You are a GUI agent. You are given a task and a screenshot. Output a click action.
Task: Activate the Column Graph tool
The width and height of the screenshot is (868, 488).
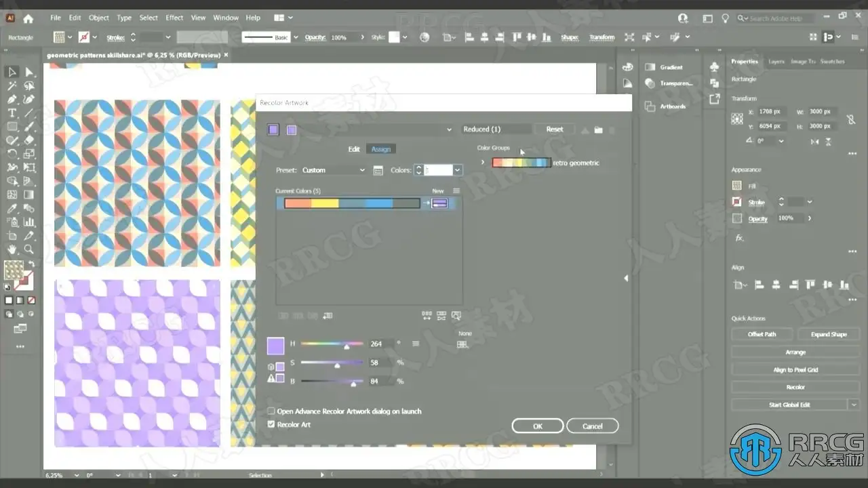tap(29, 222)
